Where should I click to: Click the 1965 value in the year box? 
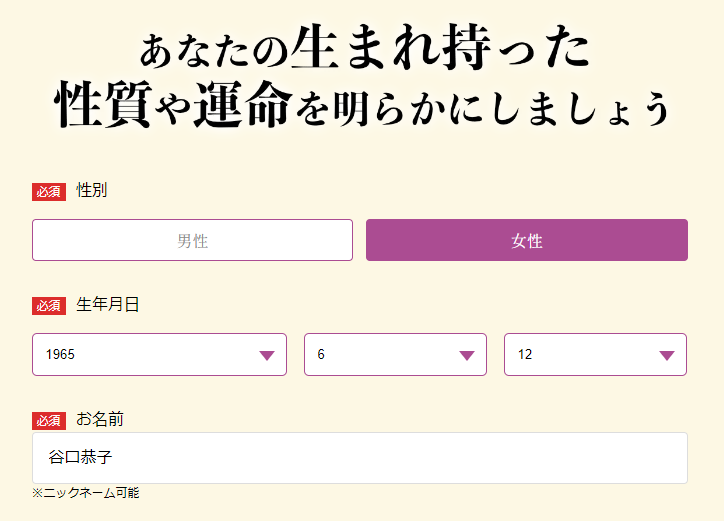pyautogui.click(x=60, y=355)
